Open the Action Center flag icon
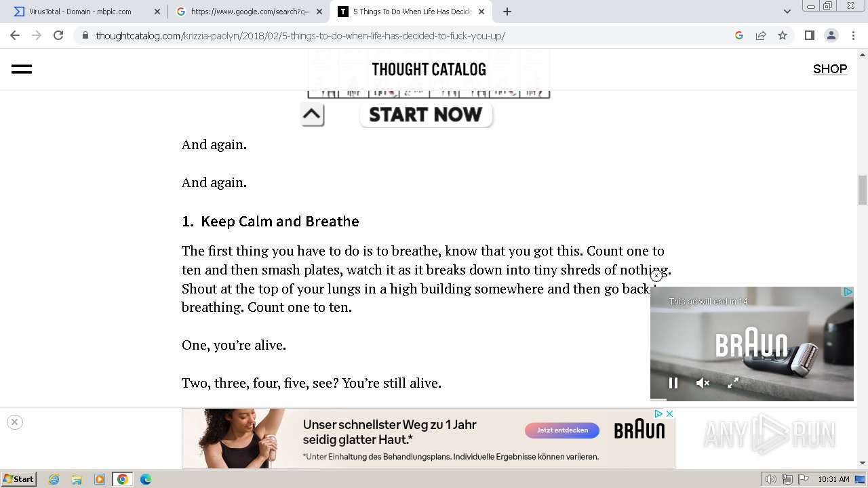Viewport: 868px width, 488px height. pos(803,479)
